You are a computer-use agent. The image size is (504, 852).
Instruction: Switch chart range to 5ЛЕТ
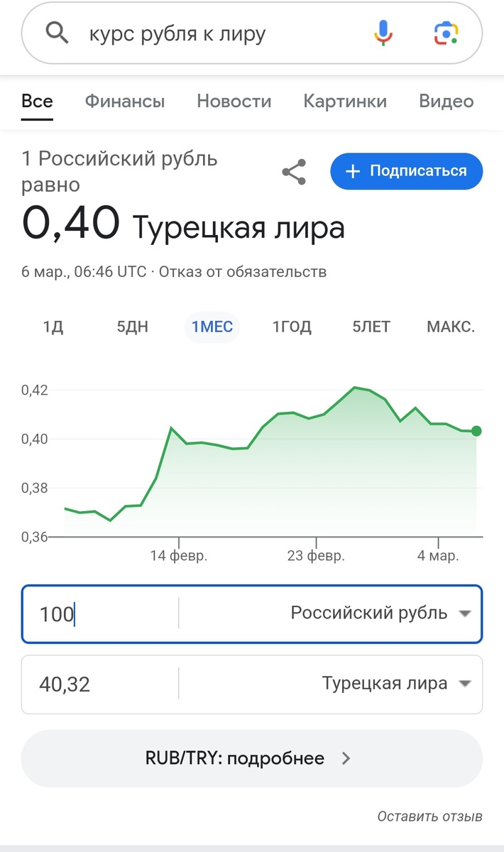(370, 327)
